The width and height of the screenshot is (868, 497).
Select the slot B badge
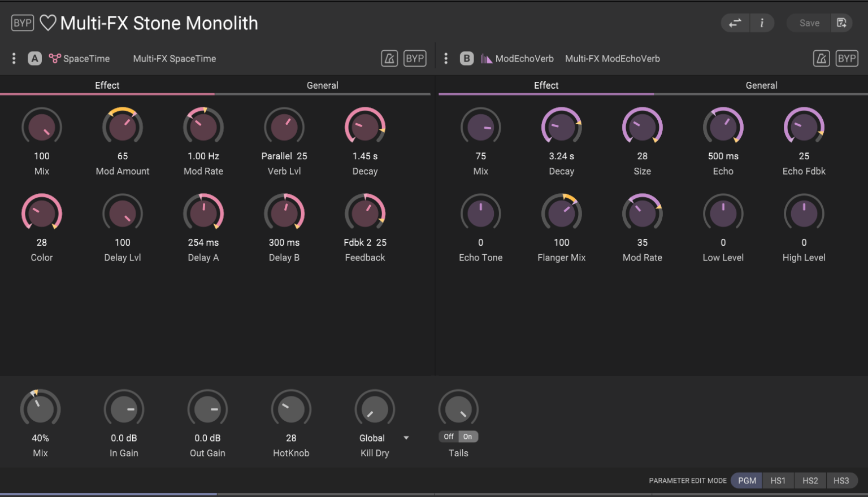(x=467, y=59)
